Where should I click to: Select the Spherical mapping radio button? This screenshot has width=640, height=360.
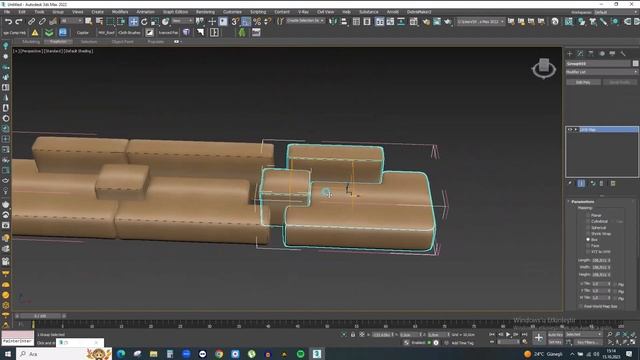[588, 227]
